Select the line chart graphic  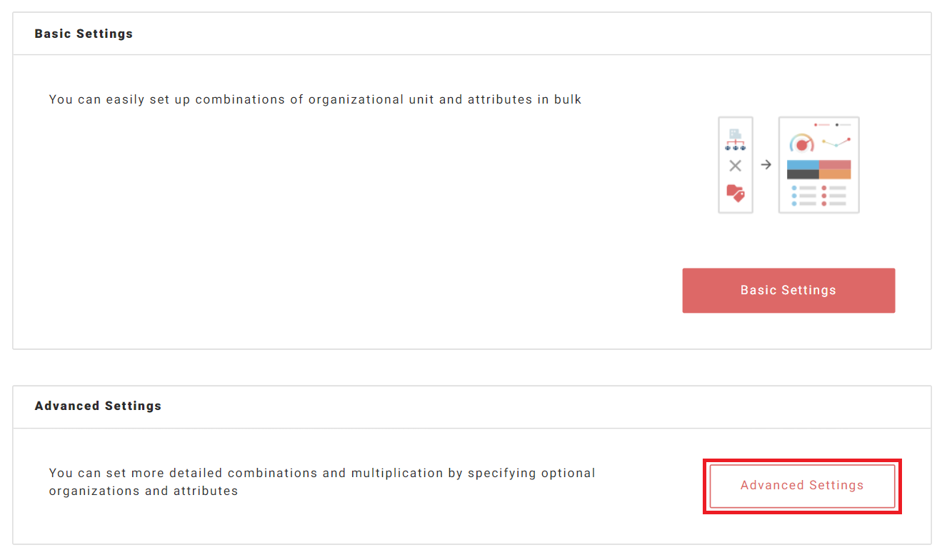point(836,142)
